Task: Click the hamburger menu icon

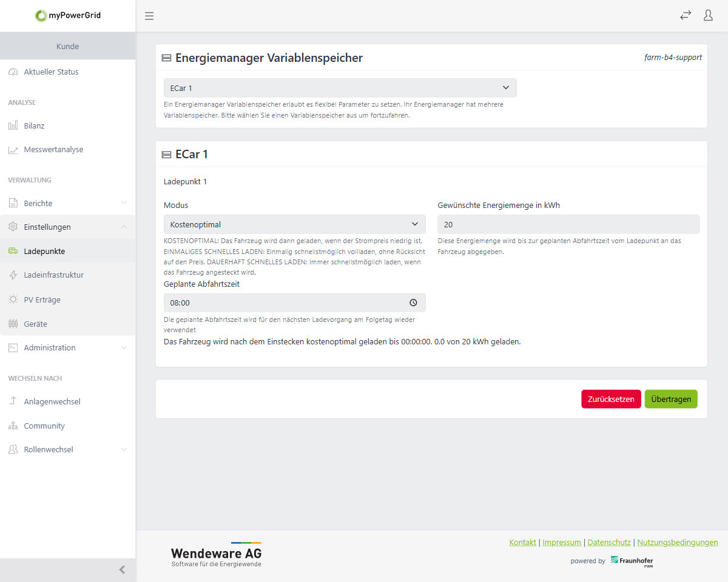Action: (x=149, y=16)
